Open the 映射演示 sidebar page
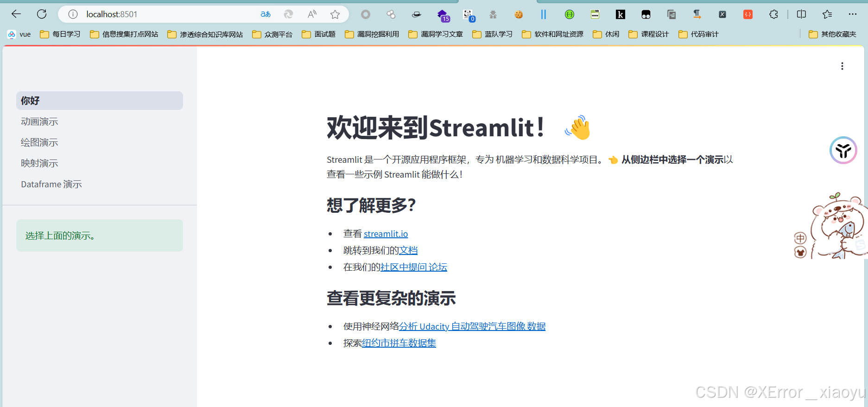Image resolution: width=868 pixels, height=407 pixels. pyautogui.click(x=100, y=163)
